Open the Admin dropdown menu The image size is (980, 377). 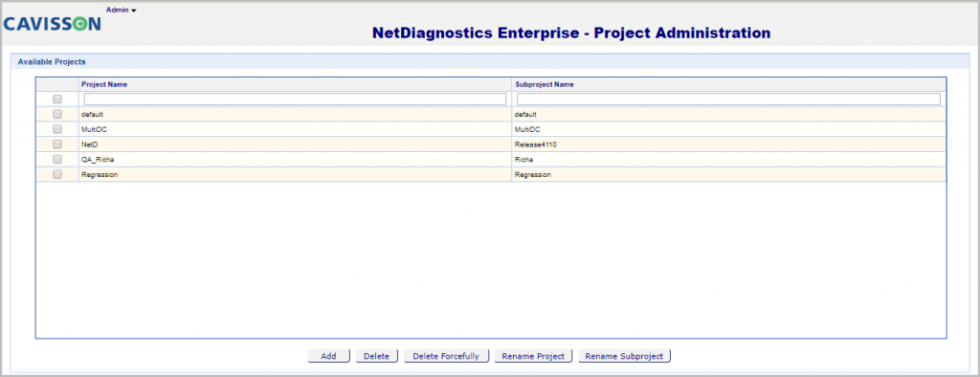pos(122,10)
